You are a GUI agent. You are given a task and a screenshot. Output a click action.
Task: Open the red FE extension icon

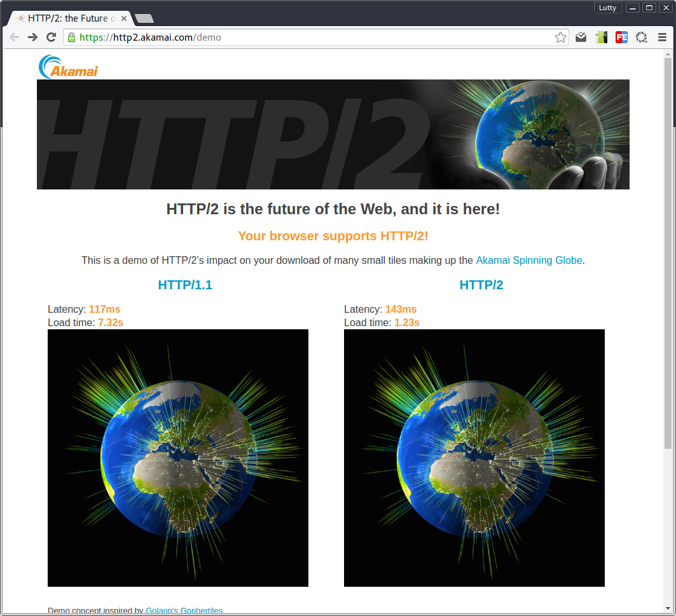pyautogui.click(x=621, y=38)
